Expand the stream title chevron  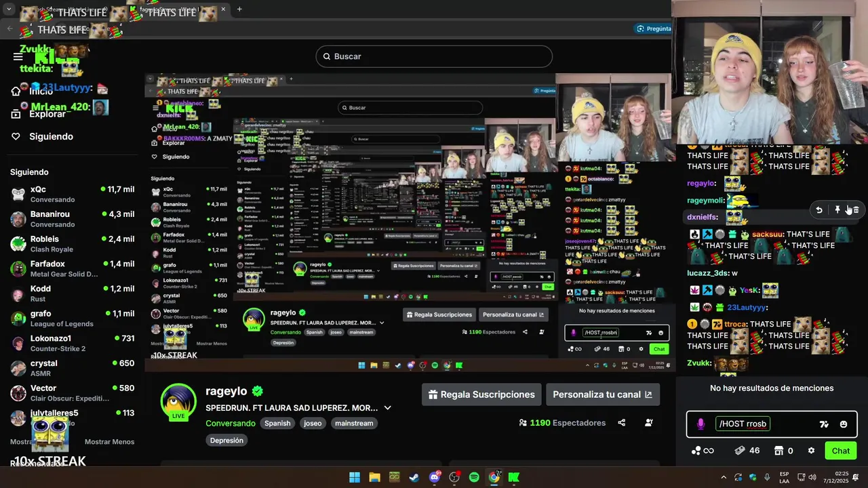387,408
